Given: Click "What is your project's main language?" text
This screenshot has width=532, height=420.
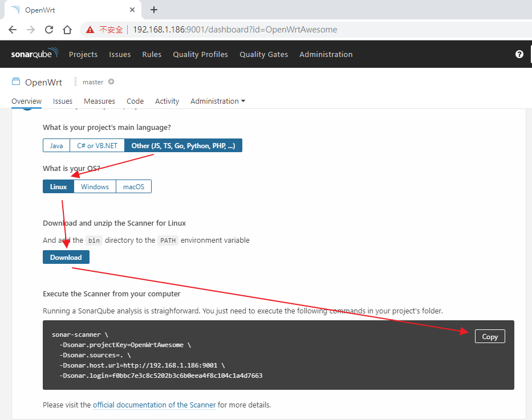Looking at the screenshot, I should (107, 128).
